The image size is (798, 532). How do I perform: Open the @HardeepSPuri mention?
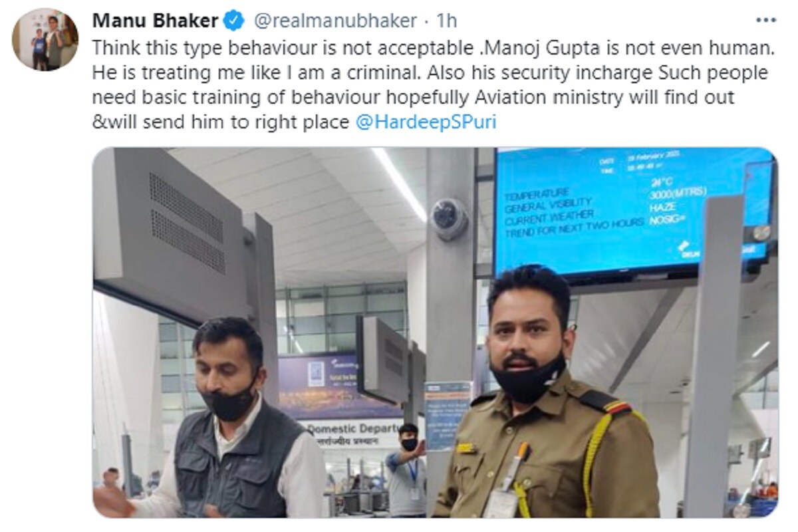(426, 123)
